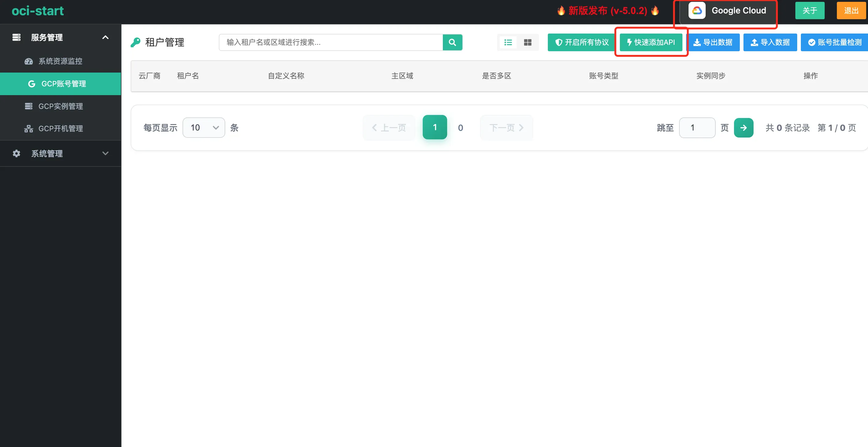Select the shield icon on 开启所有协议 button
The height and width of the screenshot is (447, 868).
pyautogui.click(x=559, y=42)
